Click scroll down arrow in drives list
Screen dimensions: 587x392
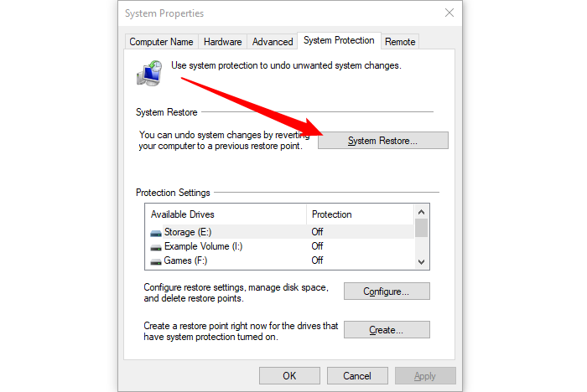pyautogui.click(x=421, y=262)
